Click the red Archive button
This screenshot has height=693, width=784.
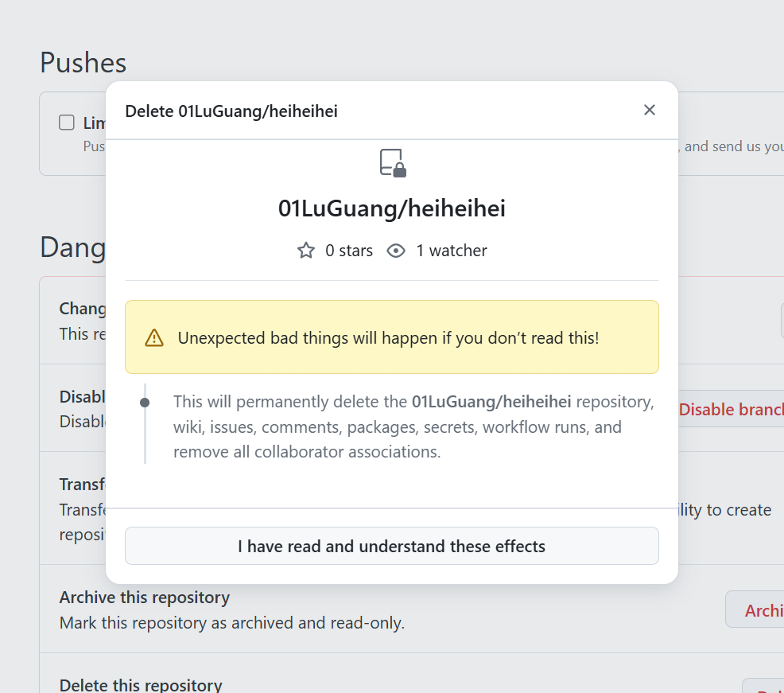(x=755, y=609)
